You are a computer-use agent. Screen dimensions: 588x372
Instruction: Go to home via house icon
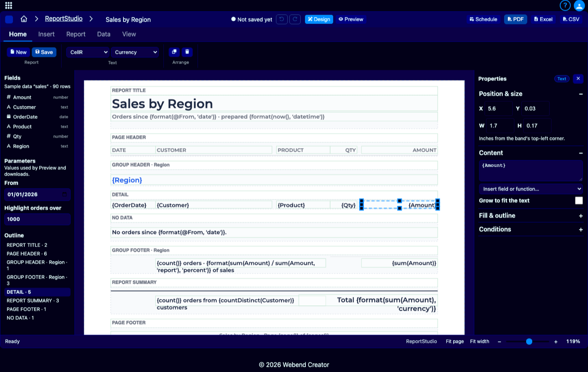[x=24, y=19]
